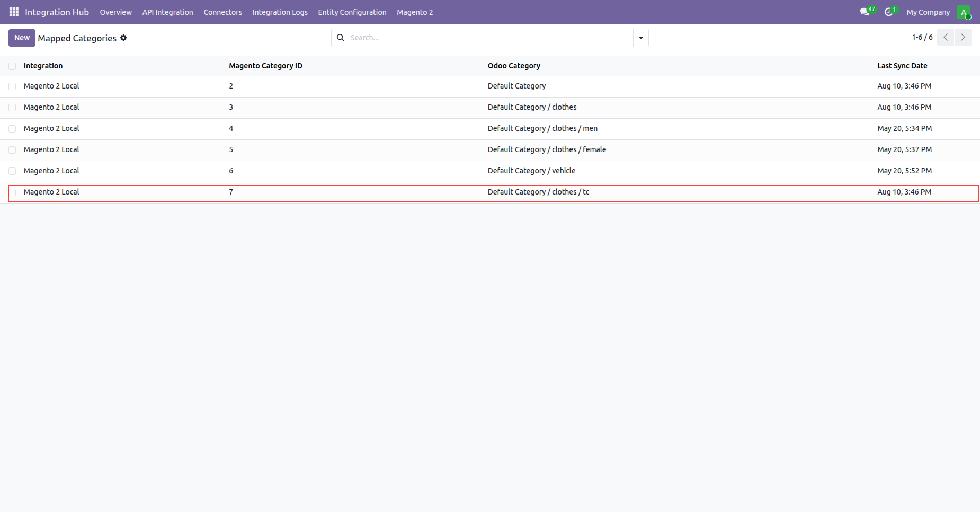The image size is (980, 512).
Task: Expand the search options dropdown arrow
Action: pyautogui.click(x=641, y=38)
